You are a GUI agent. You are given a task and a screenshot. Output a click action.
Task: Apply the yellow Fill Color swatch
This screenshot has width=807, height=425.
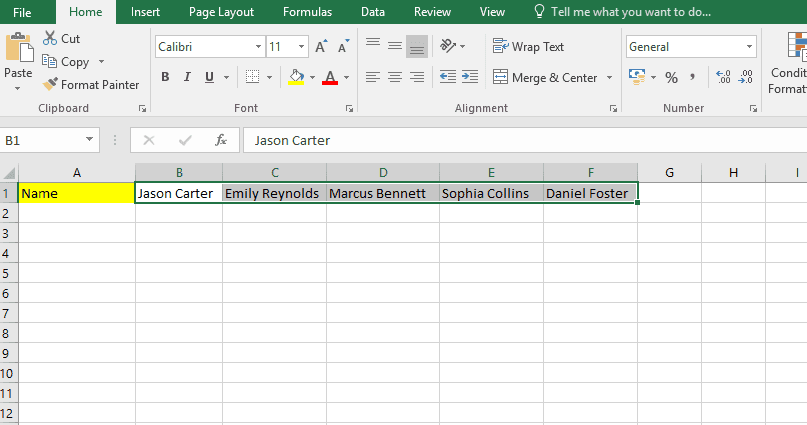(x=295, y=77)
